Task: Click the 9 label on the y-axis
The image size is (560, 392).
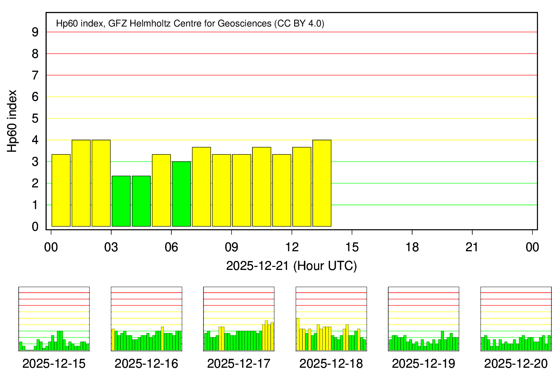Action: pyautogui.click(x=35, y=32)
